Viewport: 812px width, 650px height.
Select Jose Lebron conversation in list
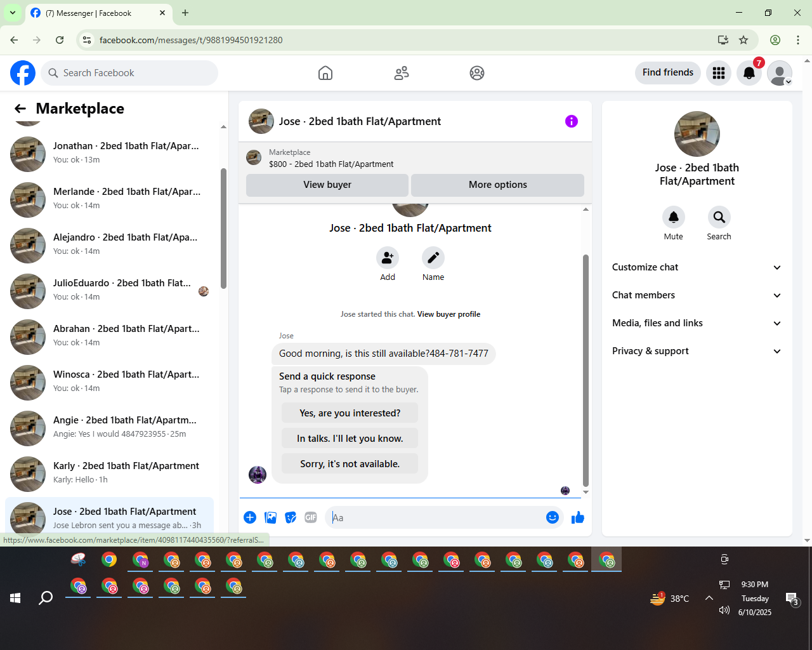tap(109, 517)
